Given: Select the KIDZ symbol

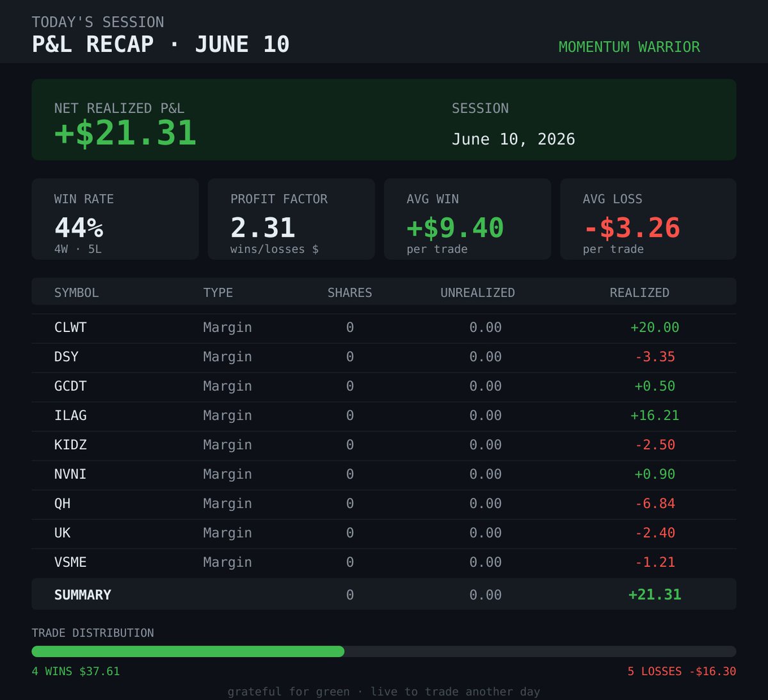Looking at the screenshot, I should tap(70, 445).
